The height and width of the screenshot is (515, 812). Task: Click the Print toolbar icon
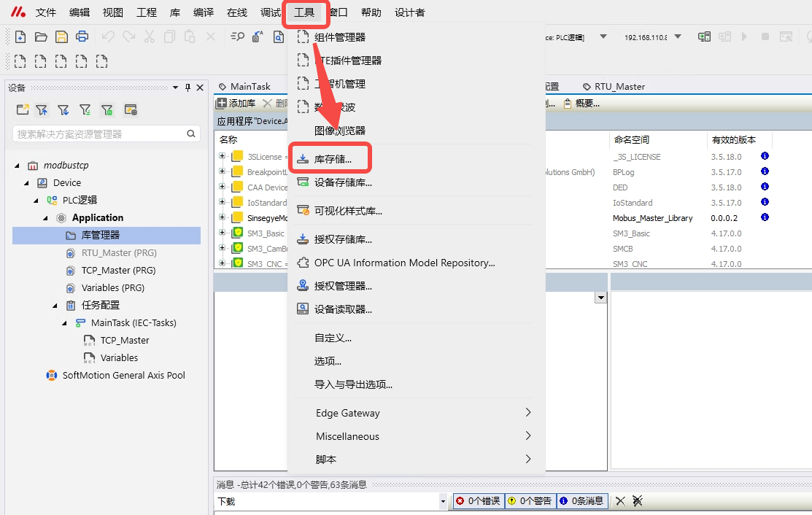pyautogui.click(x=82, y=36)
